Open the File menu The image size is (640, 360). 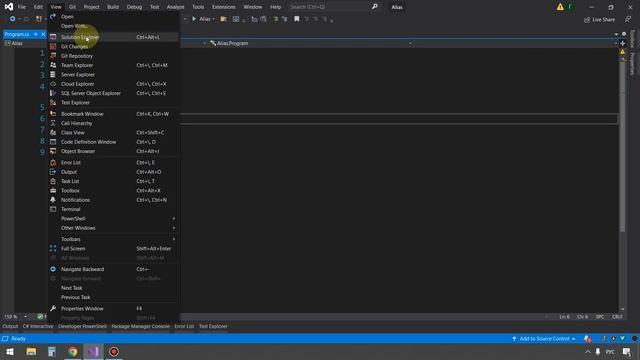22,7
